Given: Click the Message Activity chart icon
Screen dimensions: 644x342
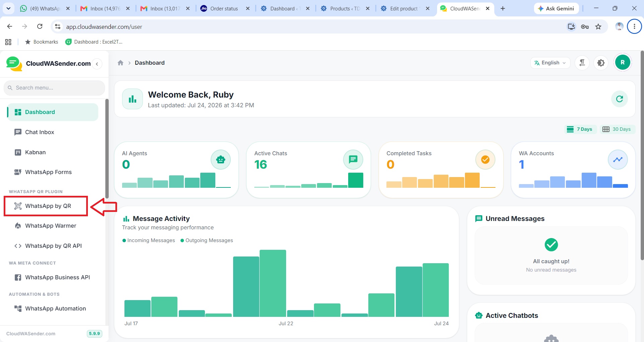Looking at the screenshot, I should point(126,219).
